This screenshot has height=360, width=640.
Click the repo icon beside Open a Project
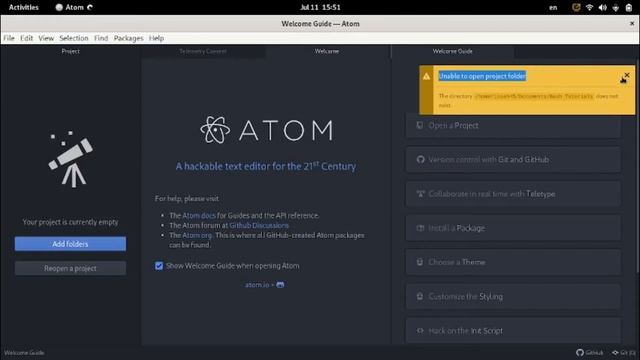coord(420,125)
